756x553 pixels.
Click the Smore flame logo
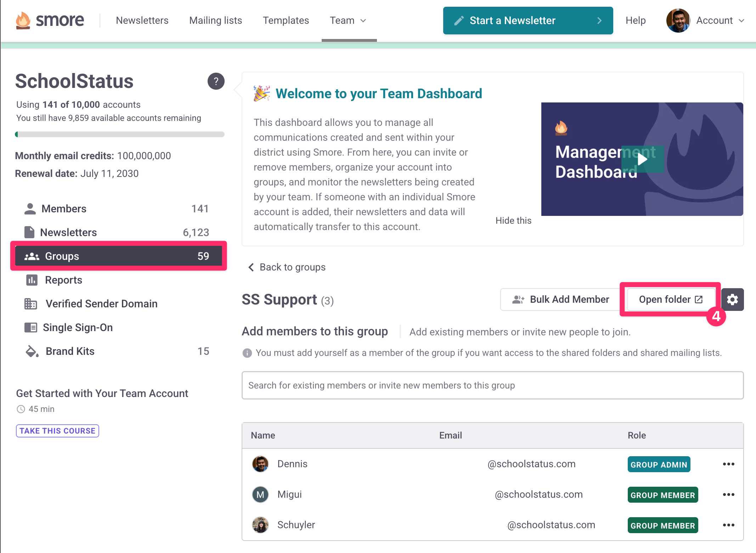(23, 21)
